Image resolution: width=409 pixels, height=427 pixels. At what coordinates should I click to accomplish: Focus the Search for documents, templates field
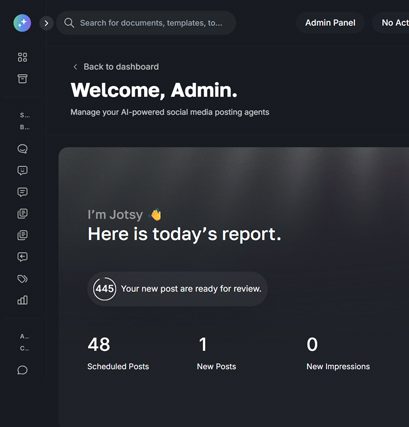point(146,23)
